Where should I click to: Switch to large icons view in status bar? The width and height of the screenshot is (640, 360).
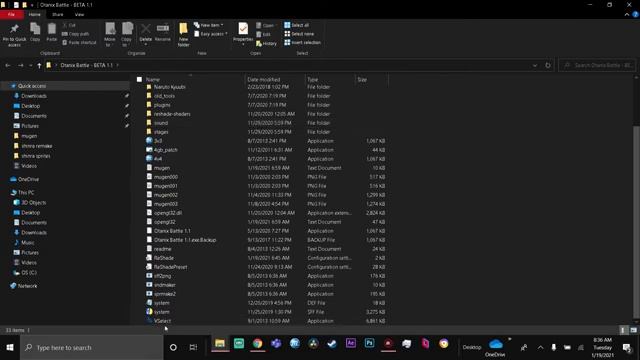[x=633, y=330]
